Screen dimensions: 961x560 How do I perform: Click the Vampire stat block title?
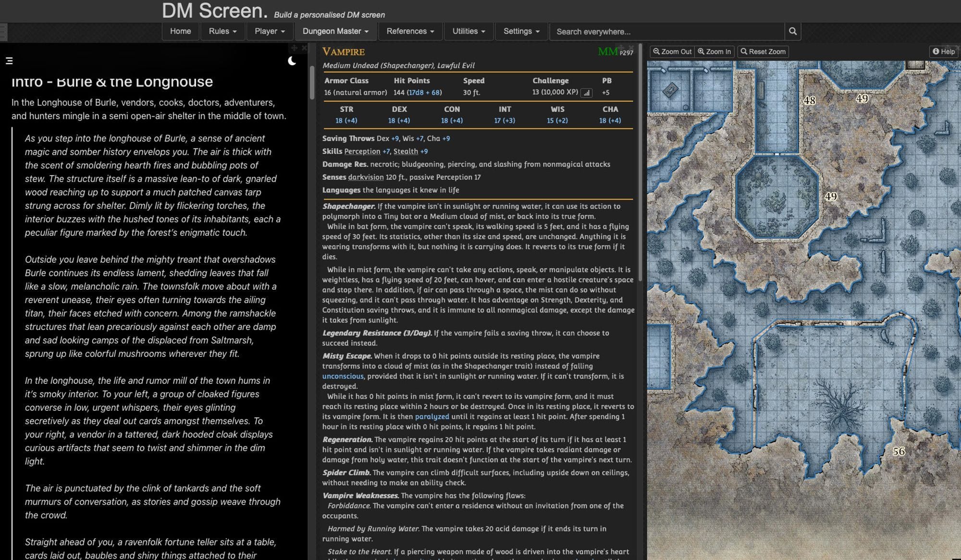click(343, 51)
